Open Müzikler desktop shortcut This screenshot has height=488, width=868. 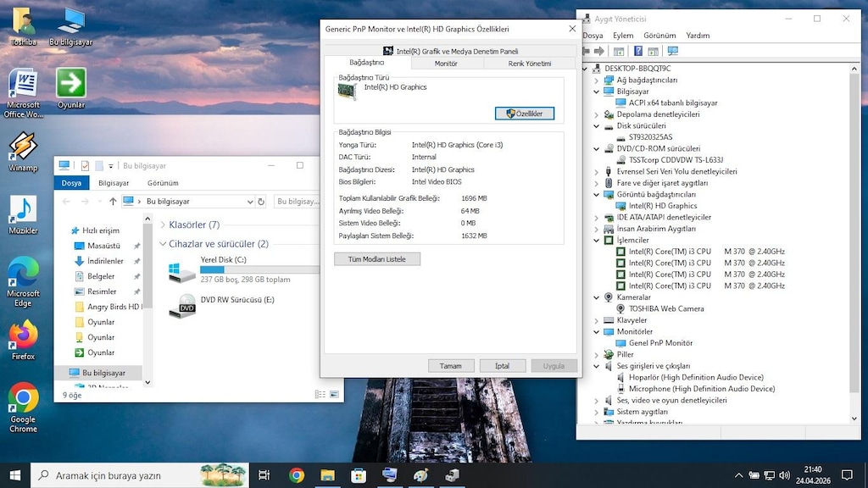tap(23, 214)
